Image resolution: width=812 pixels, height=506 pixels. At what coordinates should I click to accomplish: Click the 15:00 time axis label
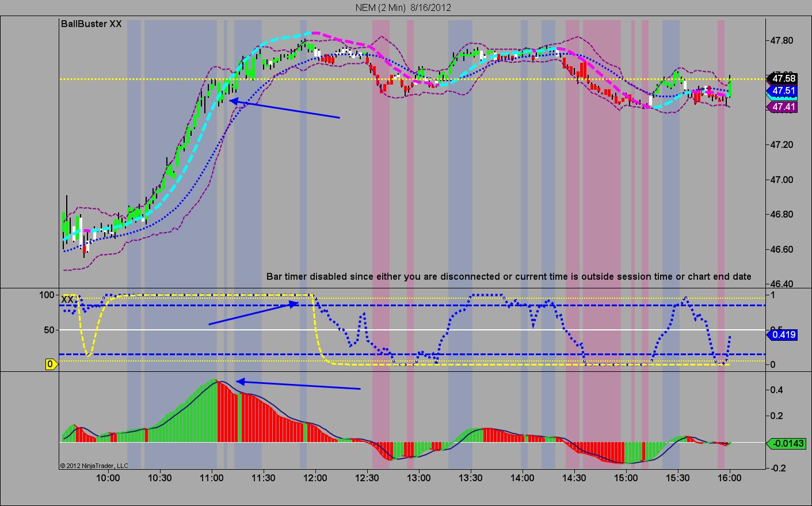click(x=626, y=478)
